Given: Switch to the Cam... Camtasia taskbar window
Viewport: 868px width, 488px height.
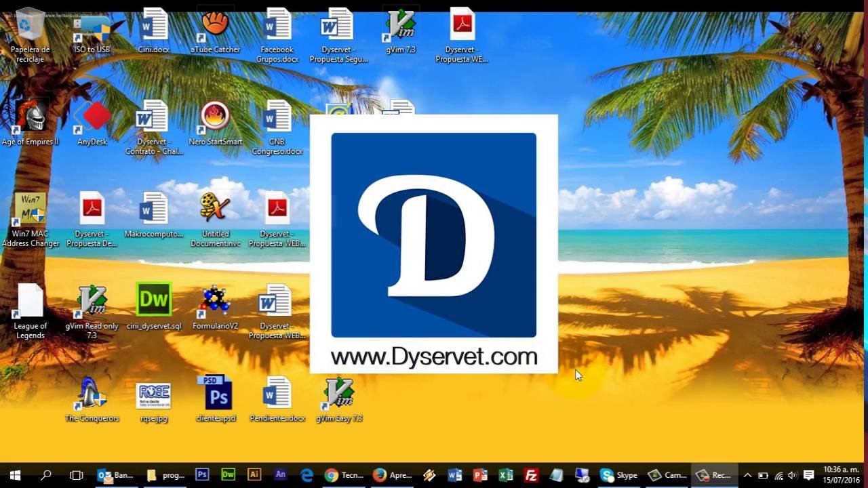Looking at the screenshot, I should coord(667,475).
